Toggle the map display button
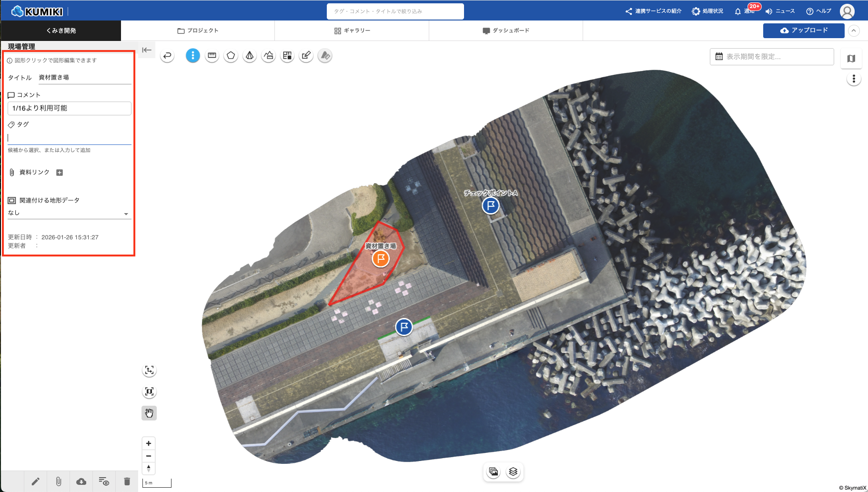This screenshot has height=492, width=868. (x=851, y=59)
